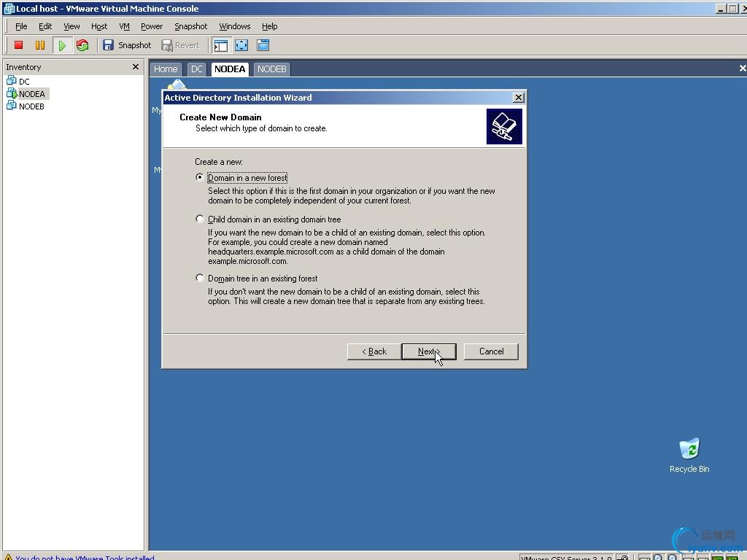Cancel the Active Directory Installation Wizard
747x560 pixels.
491,351
